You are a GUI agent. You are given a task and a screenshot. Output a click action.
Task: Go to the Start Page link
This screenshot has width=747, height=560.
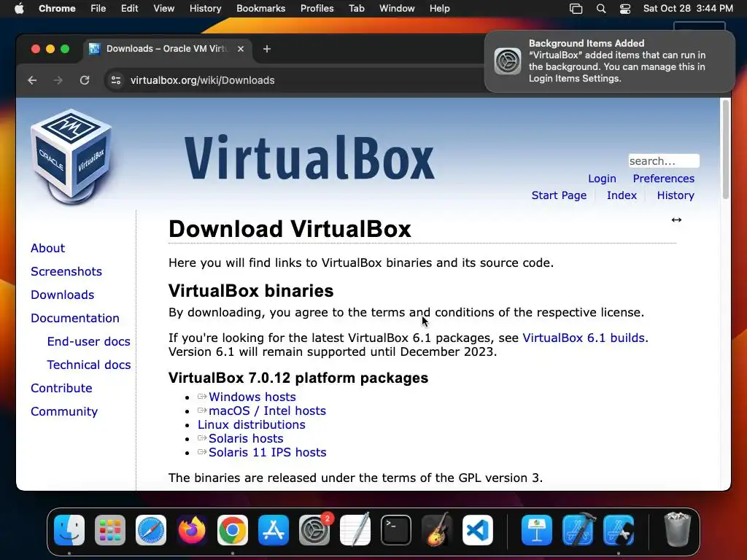click(559, 195)
